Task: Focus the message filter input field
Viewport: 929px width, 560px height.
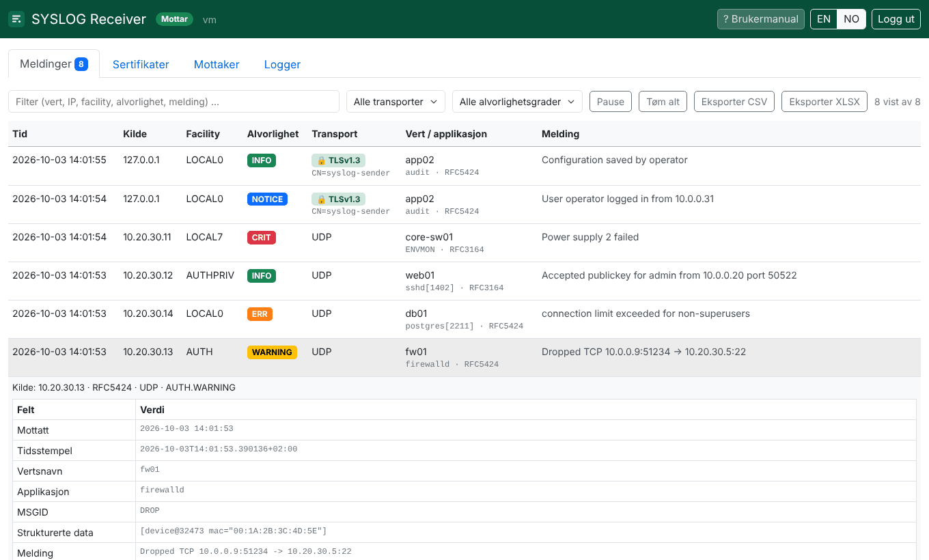Action: [174, 102]
